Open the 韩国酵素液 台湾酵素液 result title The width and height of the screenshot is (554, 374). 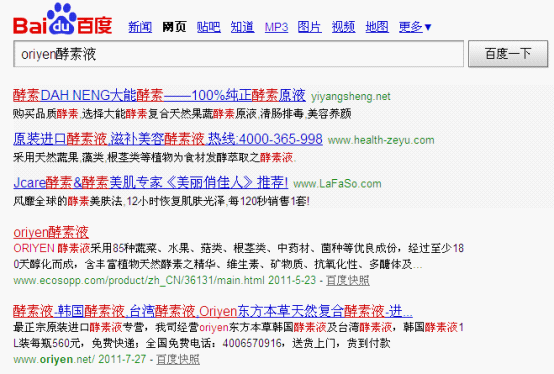(x=213, y=311)
